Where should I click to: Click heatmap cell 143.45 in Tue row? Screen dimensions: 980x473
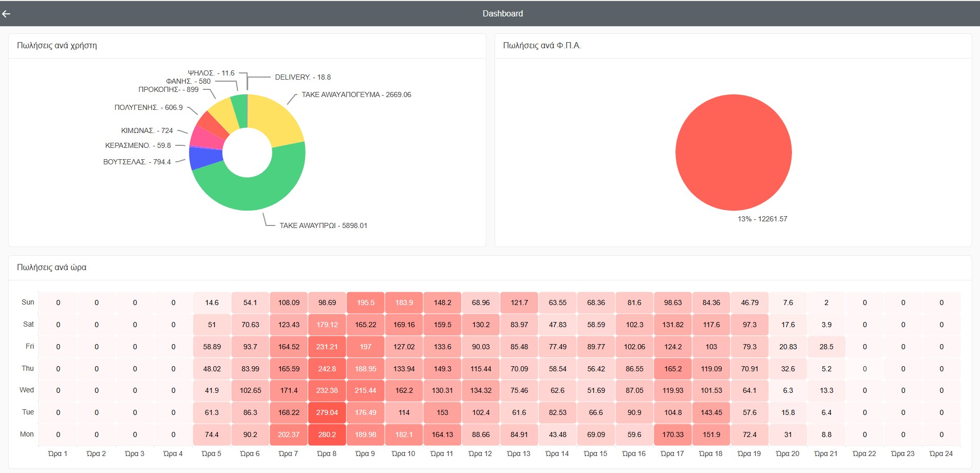click(711, 412)
